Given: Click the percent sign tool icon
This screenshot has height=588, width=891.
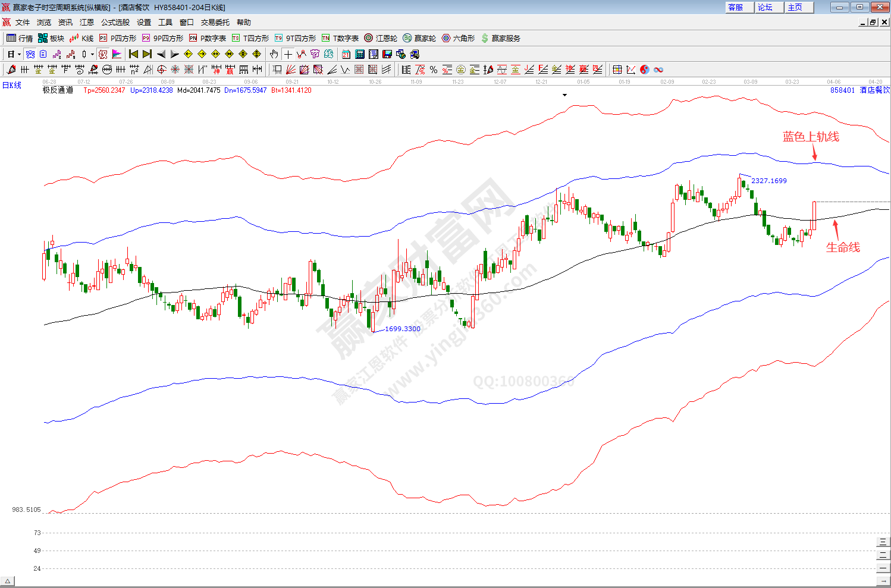Looking at the screenshot, I should [x=434, y=70].
